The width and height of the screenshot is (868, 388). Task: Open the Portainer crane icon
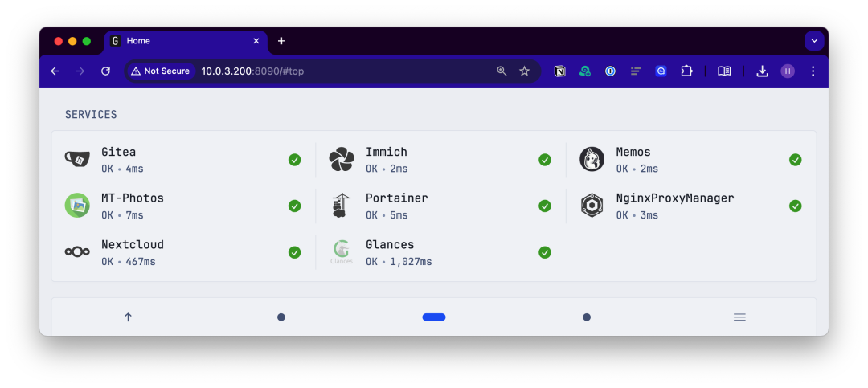[342, 206]
